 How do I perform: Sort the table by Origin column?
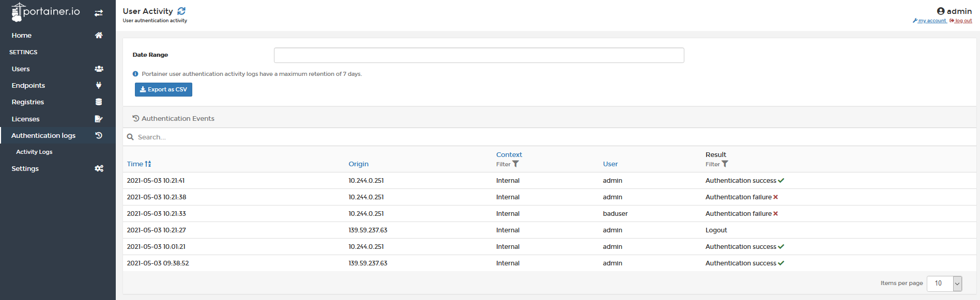(358, 164)
